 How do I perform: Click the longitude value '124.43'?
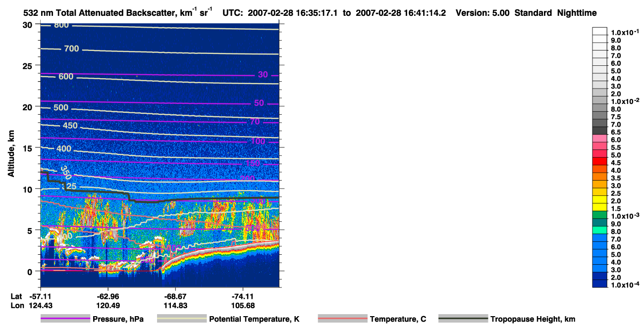click(41, 306)
